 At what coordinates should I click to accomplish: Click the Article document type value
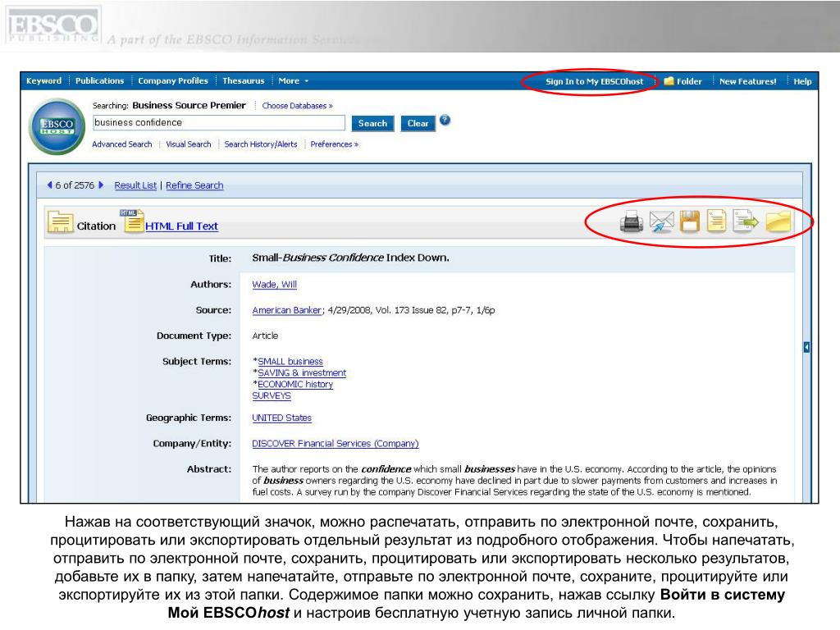265,336
